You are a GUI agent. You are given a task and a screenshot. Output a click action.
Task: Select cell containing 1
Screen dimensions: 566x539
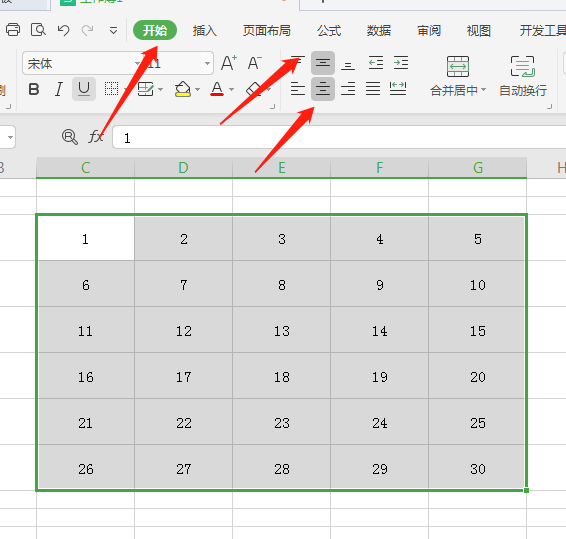click(85, 238)
